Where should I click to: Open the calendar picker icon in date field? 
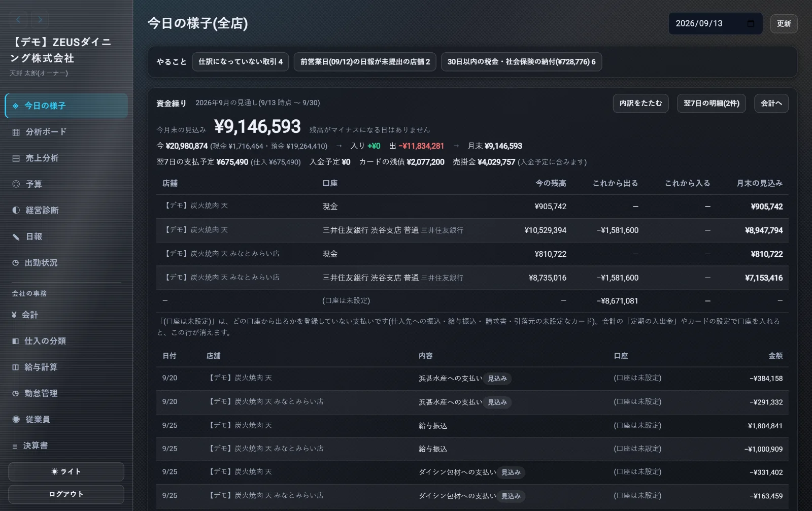point(751,23)
